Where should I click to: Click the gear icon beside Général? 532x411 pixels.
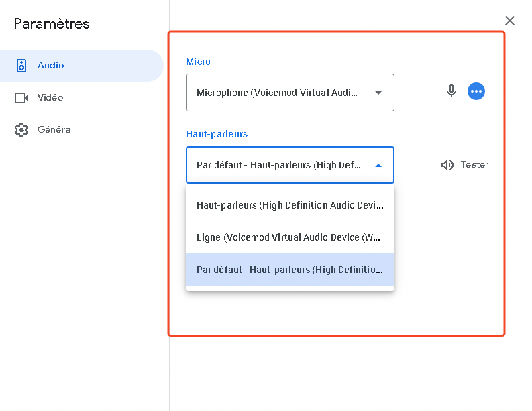21,130
